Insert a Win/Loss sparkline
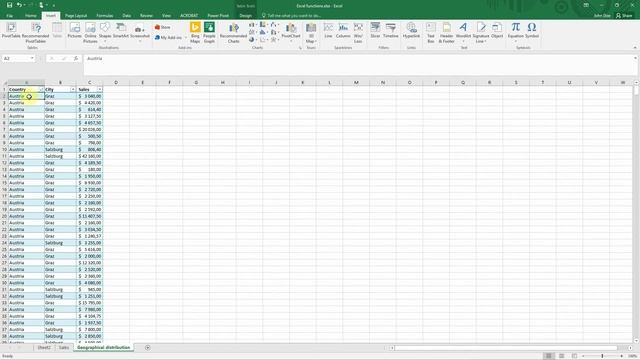640x360 pixels. pos(358,33)
